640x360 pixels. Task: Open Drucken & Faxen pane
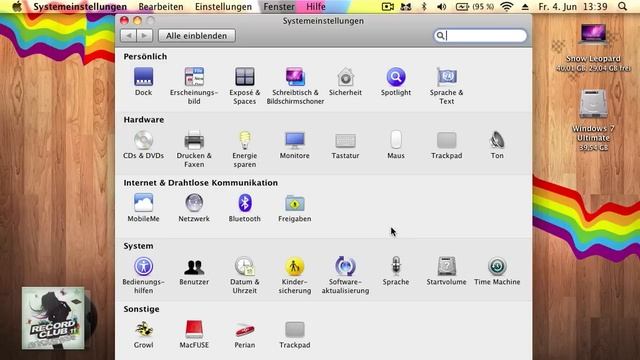coord(194,149)
